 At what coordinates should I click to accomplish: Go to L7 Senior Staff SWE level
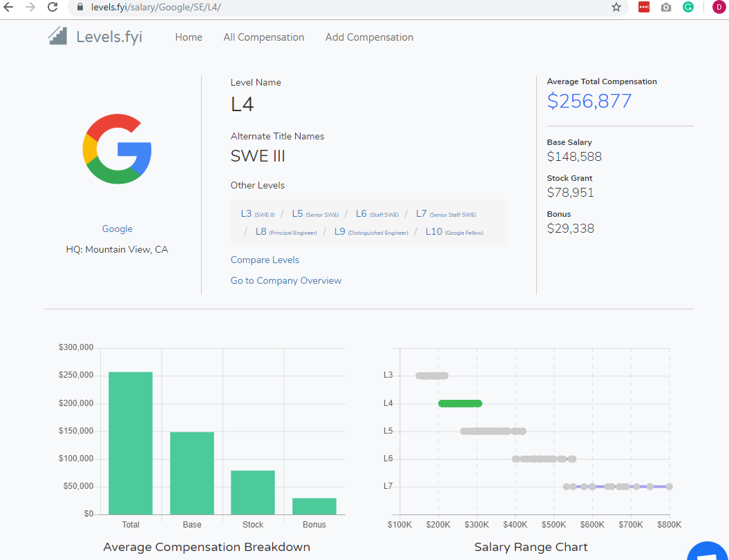click(x=446, y=214)
